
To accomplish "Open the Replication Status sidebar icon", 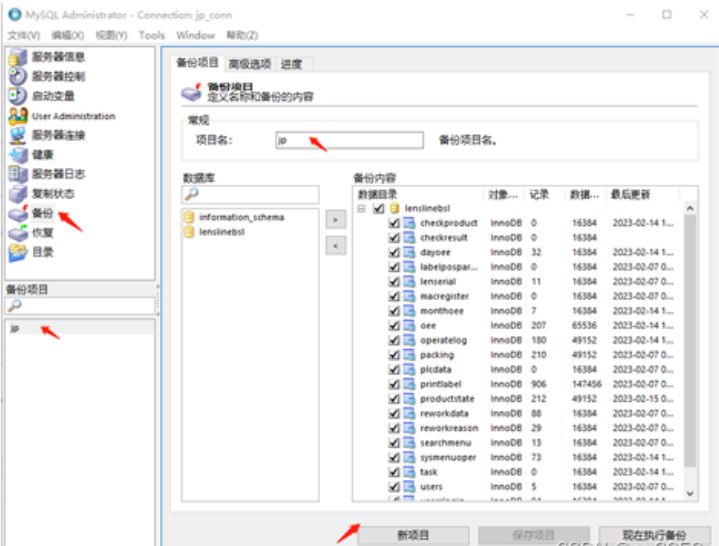I will click(x=17, y=194).
